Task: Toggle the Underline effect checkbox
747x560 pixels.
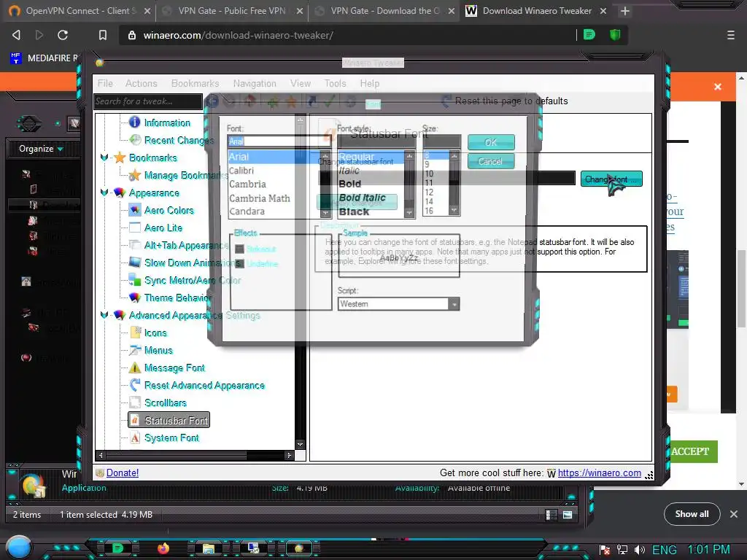Action: 239,264
